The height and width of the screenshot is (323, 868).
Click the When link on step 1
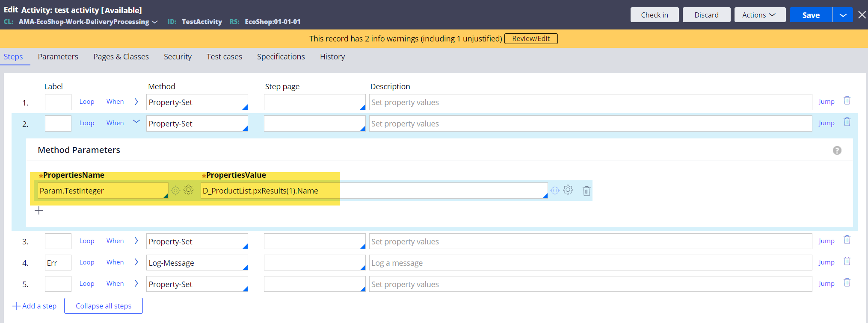click(115, 102)
